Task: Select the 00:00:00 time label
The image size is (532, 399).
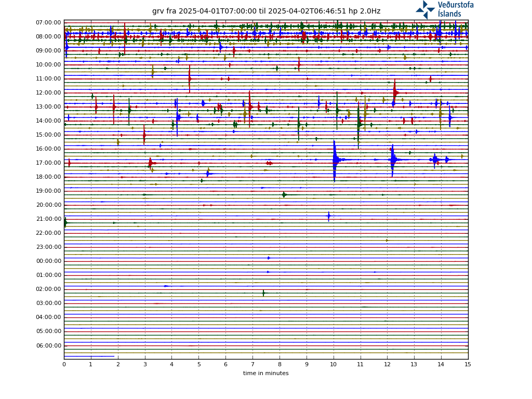Action: click(48, 261)
